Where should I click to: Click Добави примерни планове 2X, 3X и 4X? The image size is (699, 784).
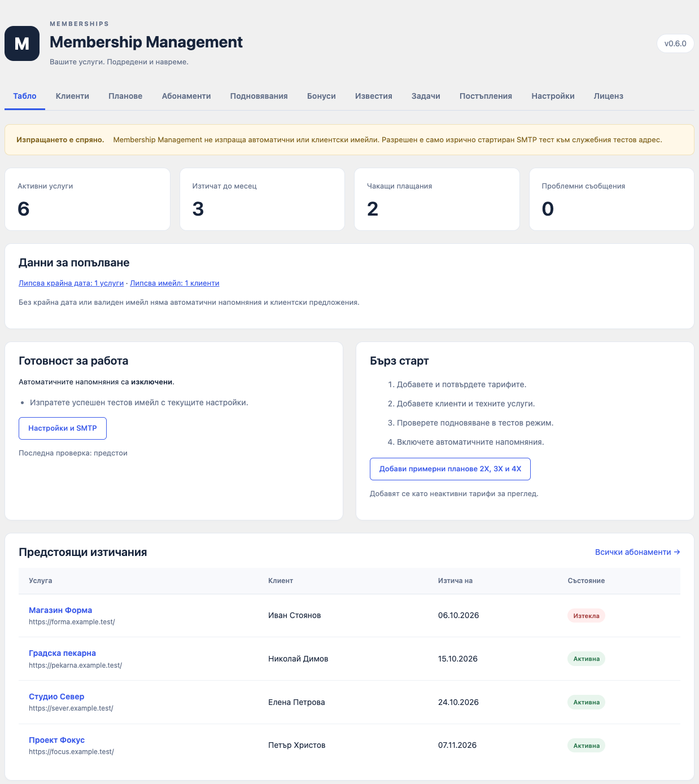coord(450,469)
